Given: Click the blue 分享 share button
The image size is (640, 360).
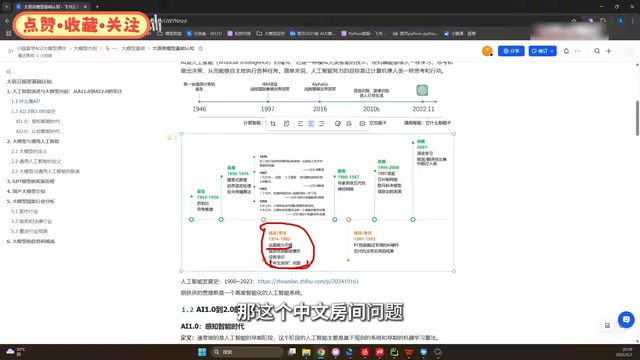Looking at the screenshot, I should pyautogui.click(x=511, y=51).
